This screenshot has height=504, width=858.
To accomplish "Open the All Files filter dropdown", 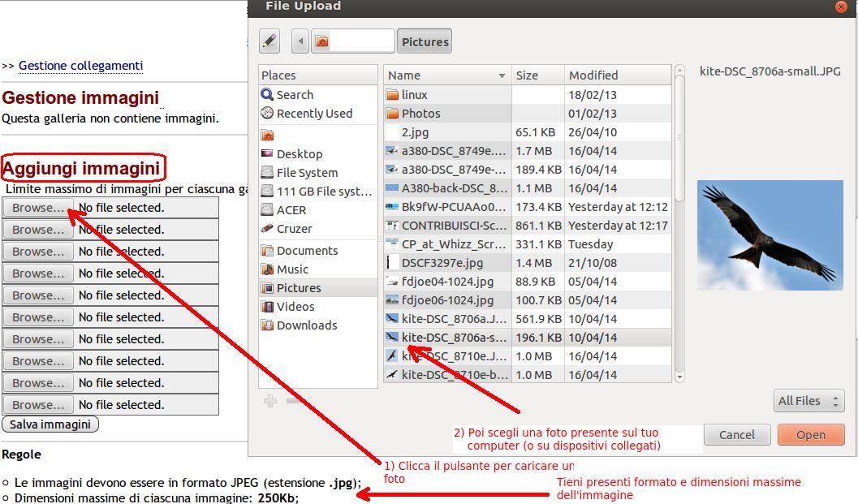I will point(808,401).
